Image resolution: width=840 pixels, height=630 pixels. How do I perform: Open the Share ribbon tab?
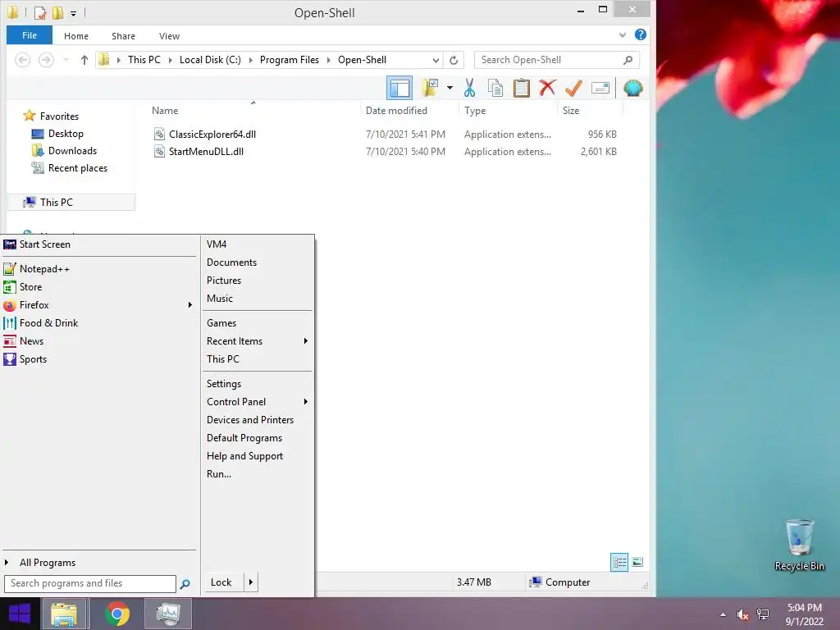(123, 36)
